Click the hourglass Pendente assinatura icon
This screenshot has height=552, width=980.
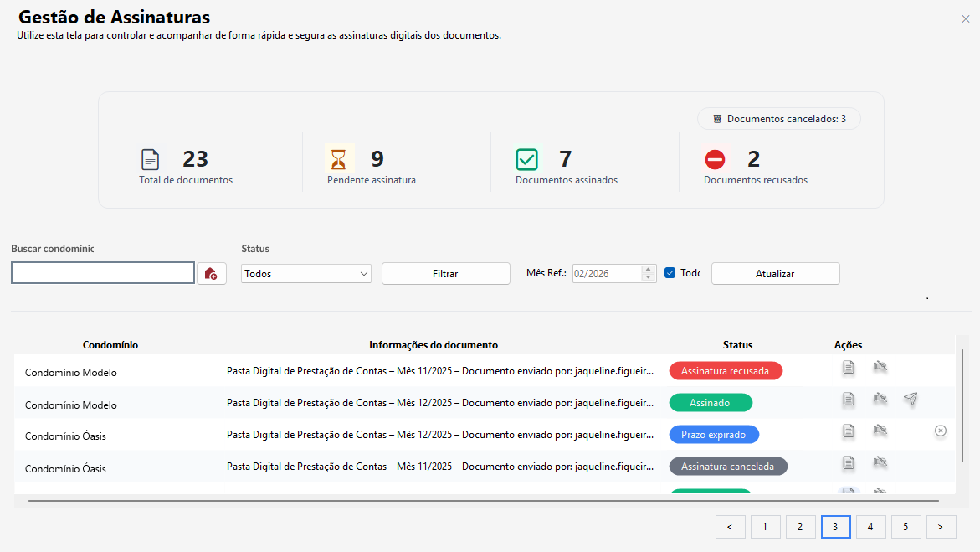(339, 159)
